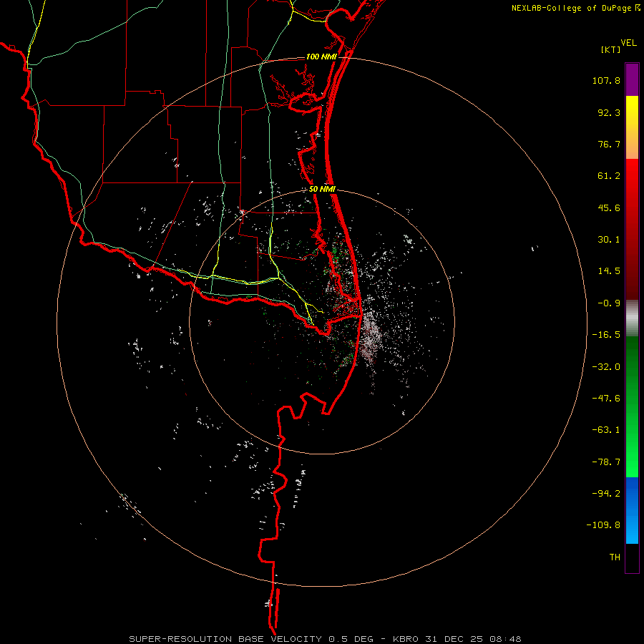Click the 30.1 velocity scale value
The image size is (644, 644).
coord(609,240)
